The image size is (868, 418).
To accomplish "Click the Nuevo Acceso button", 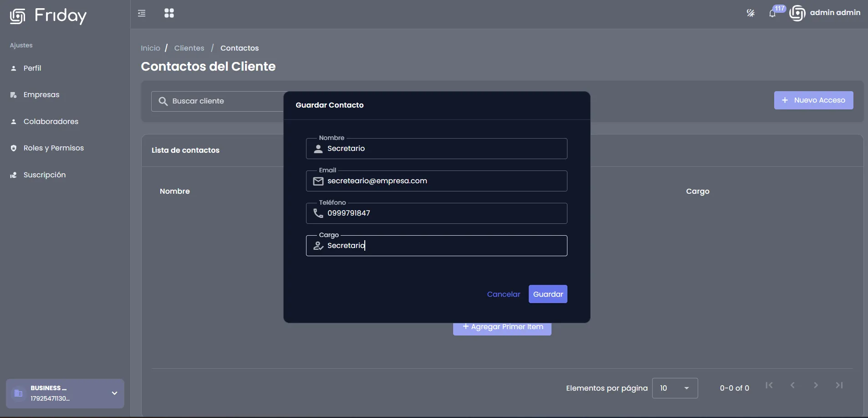I will tap(813, 100).
